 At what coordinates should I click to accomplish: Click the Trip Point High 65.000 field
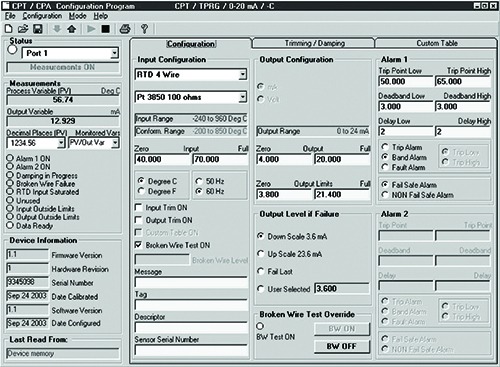(x=463, y=82)
